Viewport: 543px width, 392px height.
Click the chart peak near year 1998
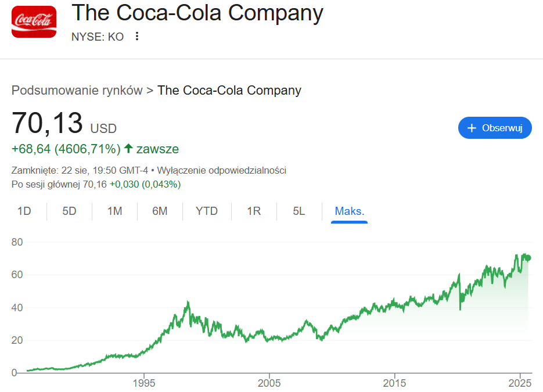pyautogui.click(x=188, y=303)
